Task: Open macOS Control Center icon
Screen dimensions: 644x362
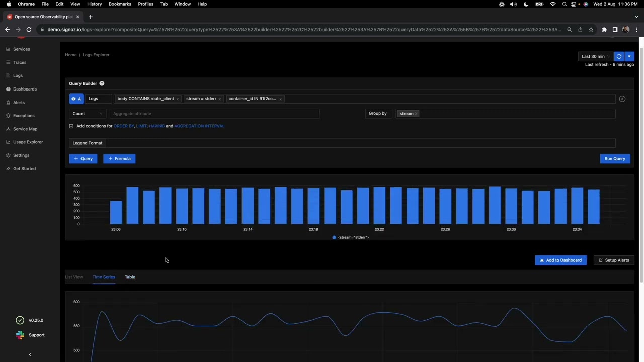Action: 574,4
